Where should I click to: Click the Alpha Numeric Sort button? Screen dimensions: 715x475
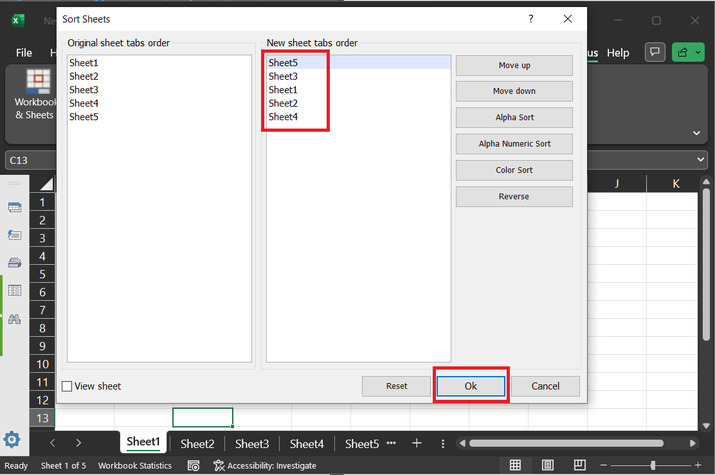coord(514,144)
